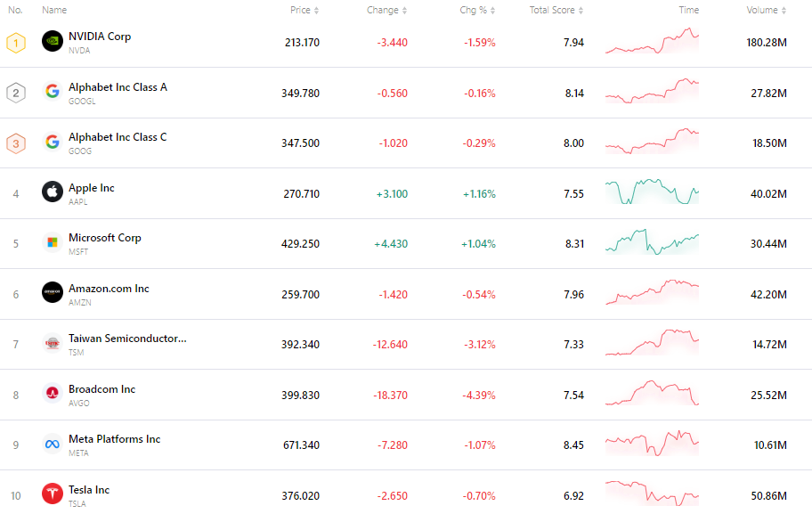
Task: Click the Change column header
Action: tap(384, 10)
